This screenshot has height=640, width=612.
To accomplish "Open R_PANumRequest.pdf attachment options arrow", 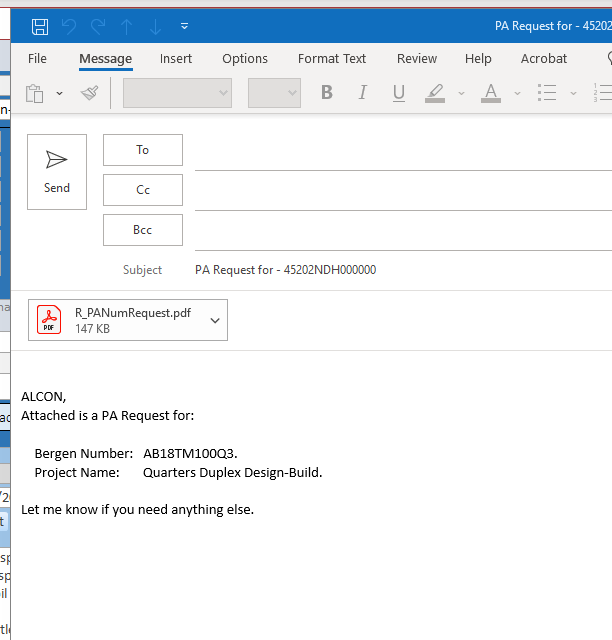I will click(215, 320).
